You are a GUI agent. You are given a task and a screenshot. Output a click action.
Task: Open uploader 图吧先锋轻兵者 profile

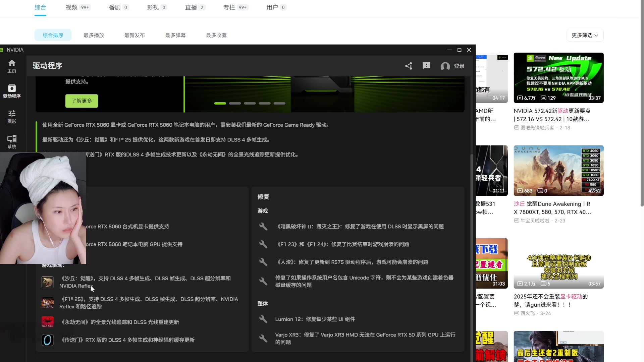(x=537, y=128)
